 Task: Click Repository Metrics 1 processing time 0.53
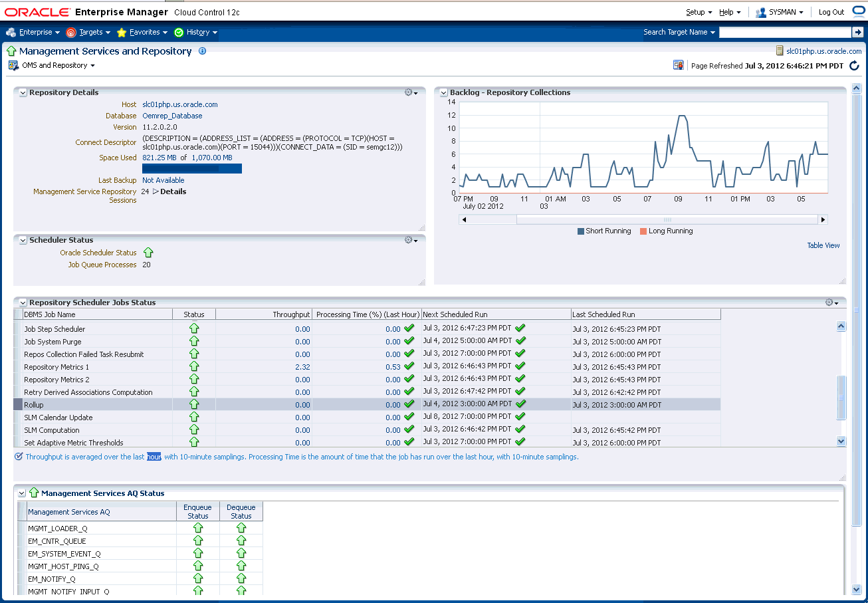[393, 367]
